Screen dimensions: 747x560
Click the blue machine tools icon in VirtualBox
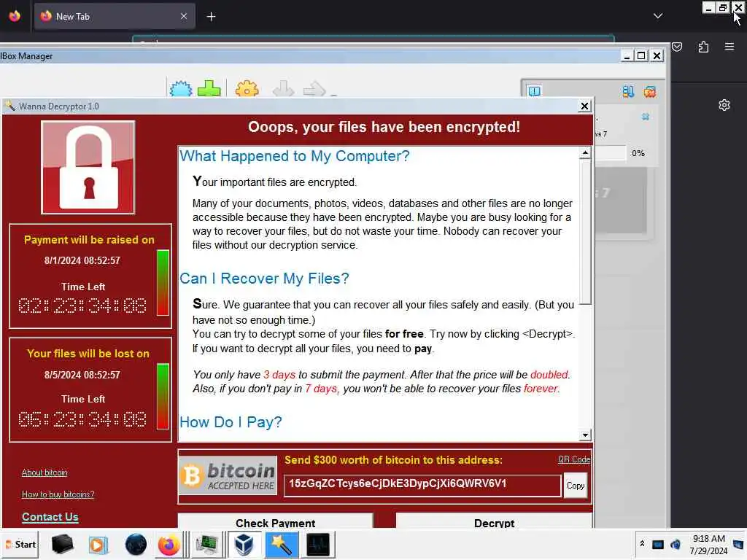click(628, 91)
